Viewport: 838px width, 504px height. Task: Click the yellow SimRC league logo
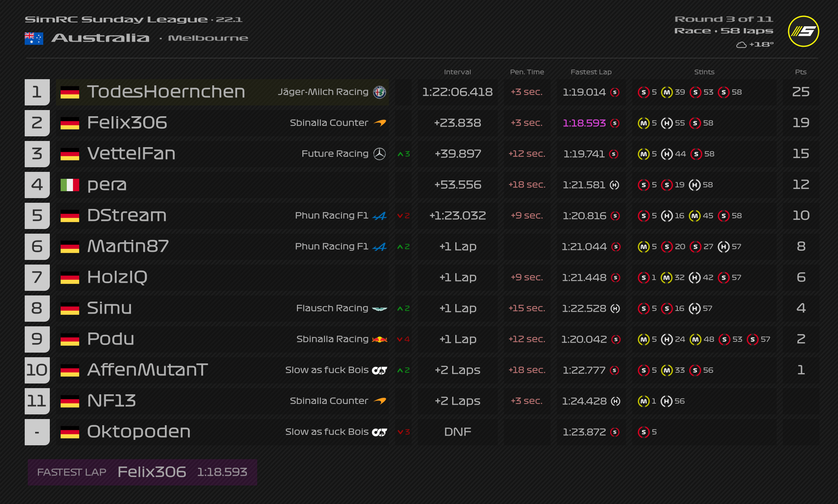point(803,31)
